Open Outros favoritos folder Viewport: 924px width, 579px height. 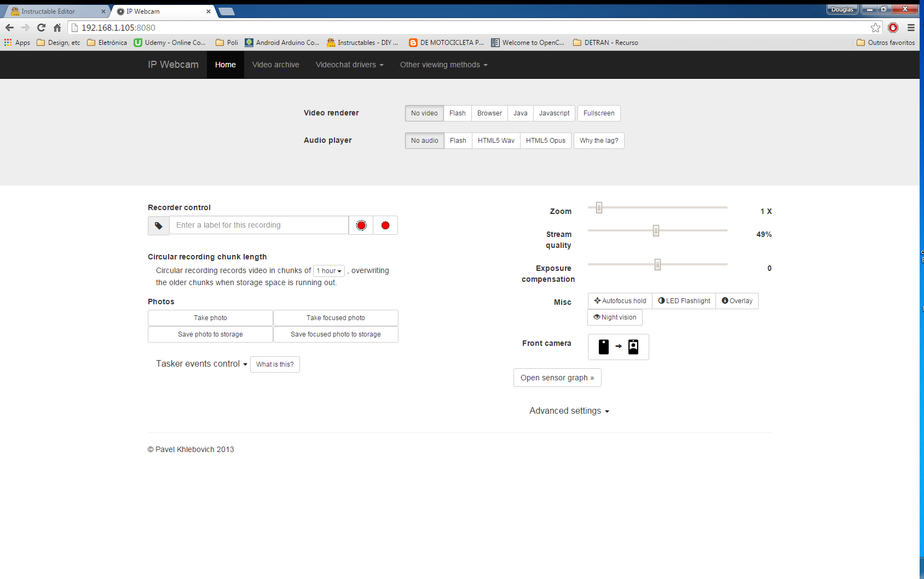tap(886, 42)
